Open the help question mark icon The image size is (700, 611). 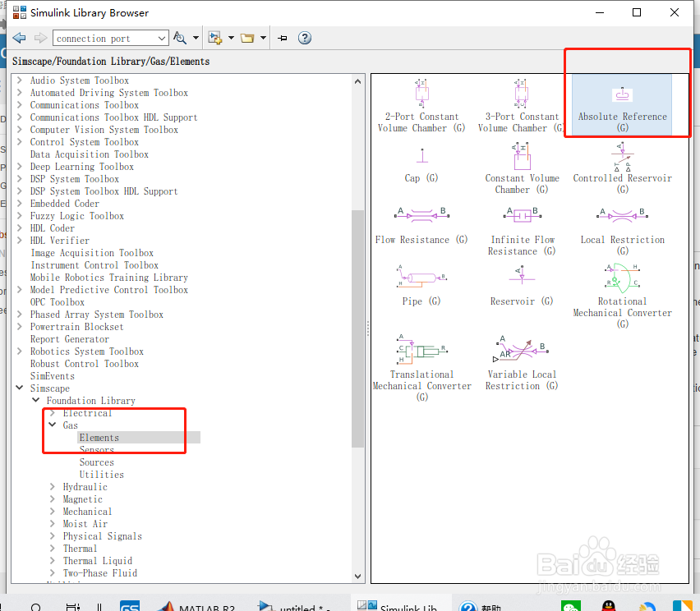point(305,38)
